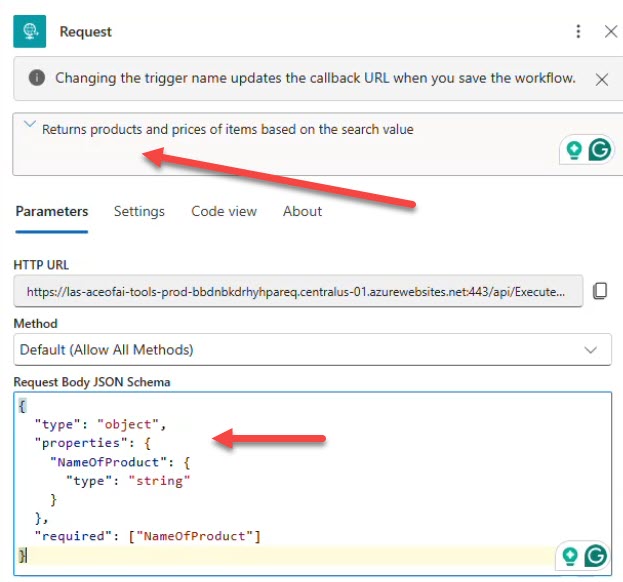Viewport: 623px width, 582px height.
Task: Copy the HTTP URL to clipboard
Action: pos(600,291)
